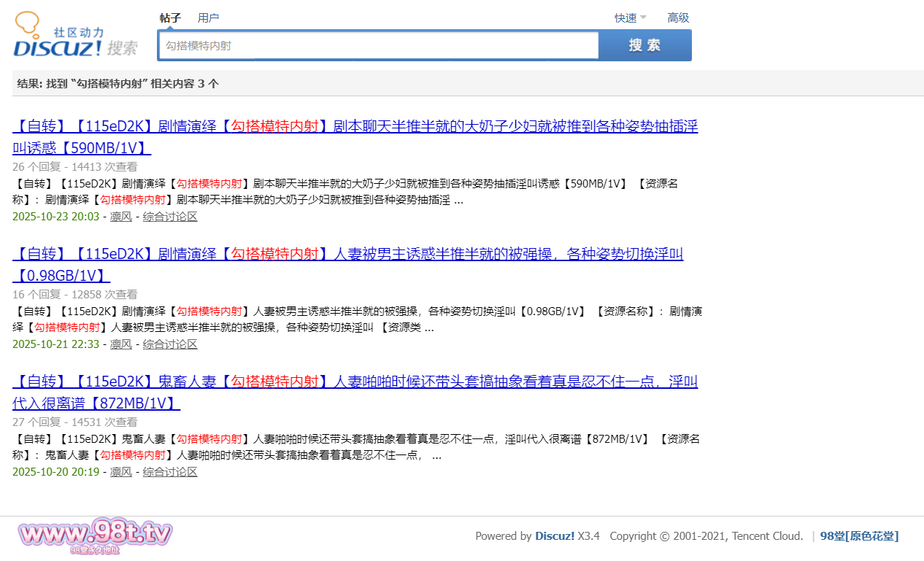Go to 综合讨论区 from the 2025-10-23 result
The image size is (924, 561).
click(x=170, y=217)
